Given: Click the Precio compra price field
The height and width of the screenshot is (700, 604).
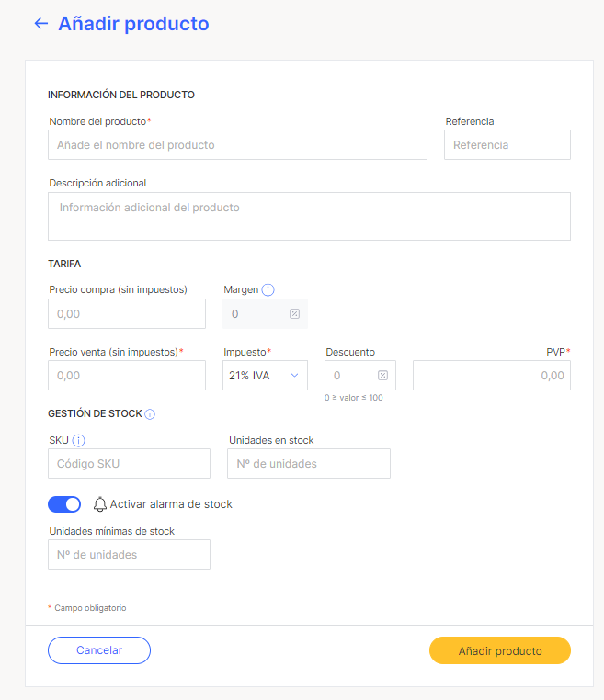Looking at the screenshot, I should [x=127, y=314].
